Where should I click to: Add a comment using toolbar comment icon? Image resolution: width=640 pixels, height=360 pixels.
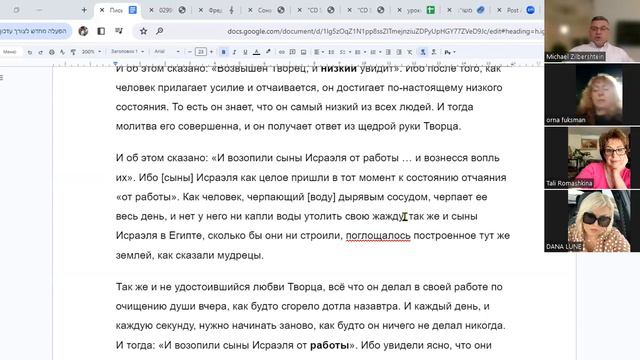293,52
